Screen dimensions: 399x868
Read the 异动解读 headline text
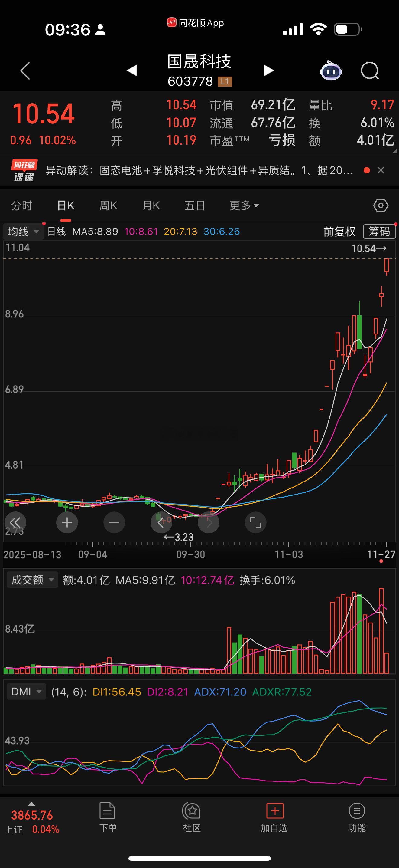(x=199, y=170)
